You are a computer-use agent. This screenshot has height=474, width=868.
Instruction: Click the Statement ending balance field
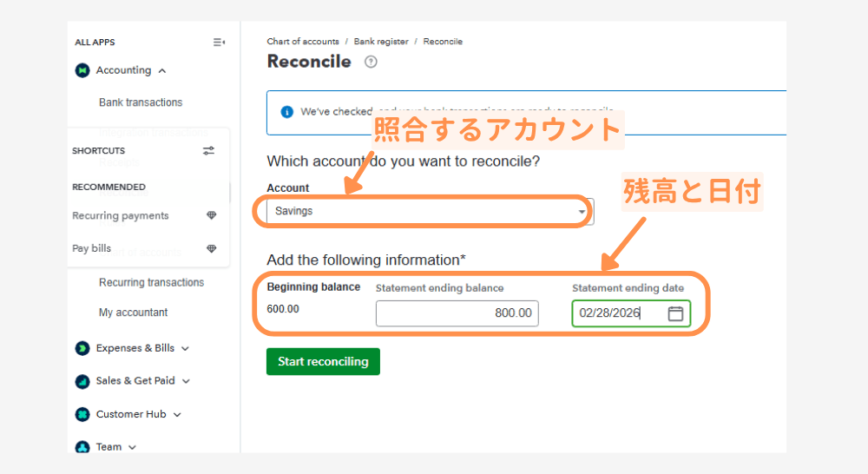[x=457, y=313]
